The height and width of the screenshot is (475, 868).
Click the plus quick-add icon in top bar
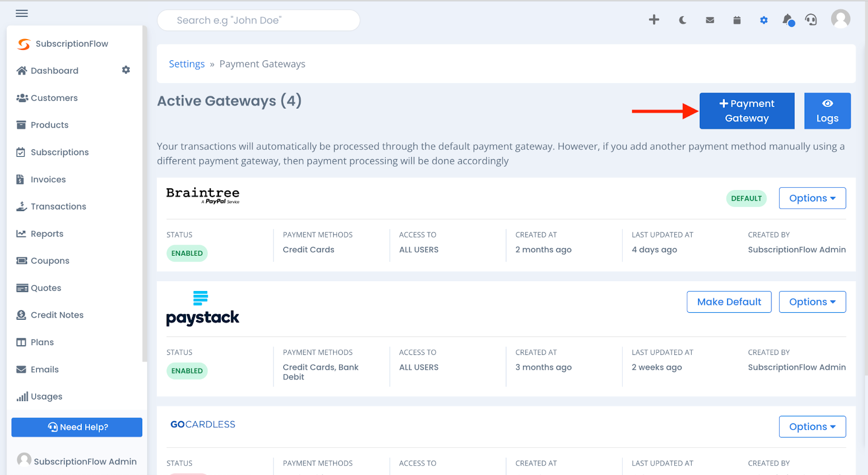(654, 20)
